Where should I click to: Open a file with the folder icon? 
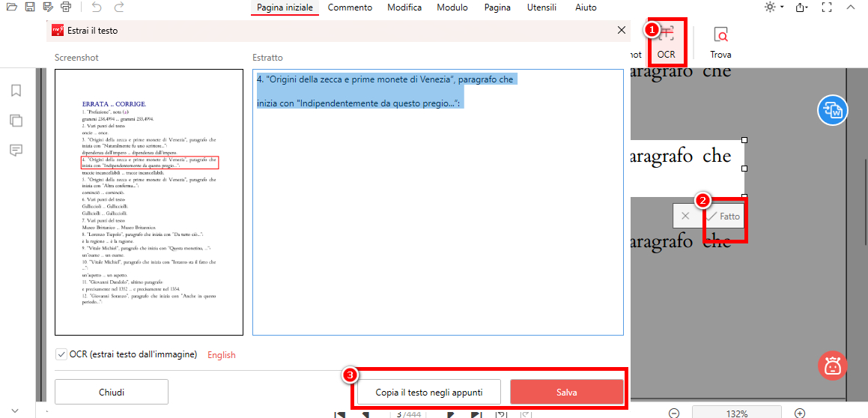click(12, 7)
